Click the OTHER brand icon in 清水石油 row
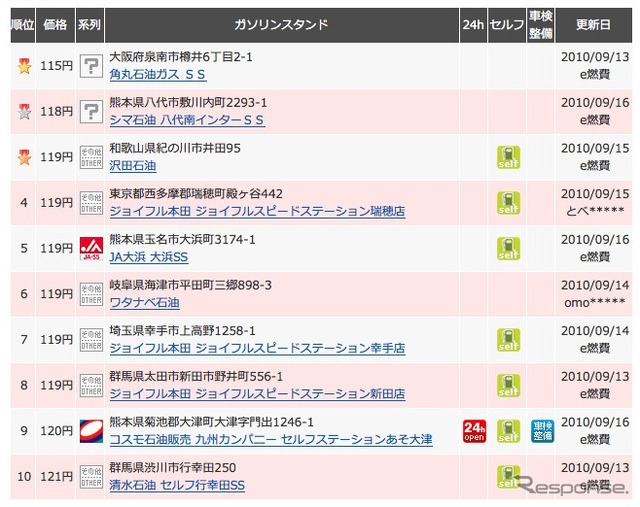 tap(91, 476)
